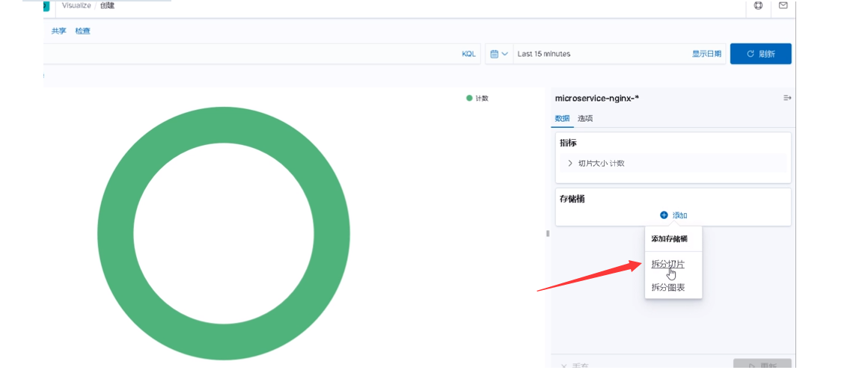This screenshot has width=868, height=370.
Task: Click the Last 15 minutes time range
Action: 543,54
